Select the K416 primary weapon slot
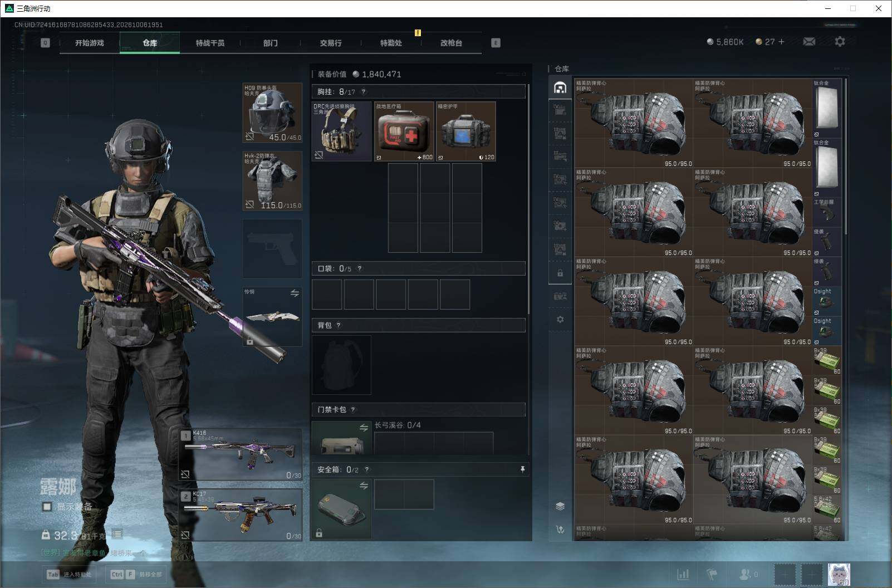The image size is (892, 588). click(x=241, y=454)
